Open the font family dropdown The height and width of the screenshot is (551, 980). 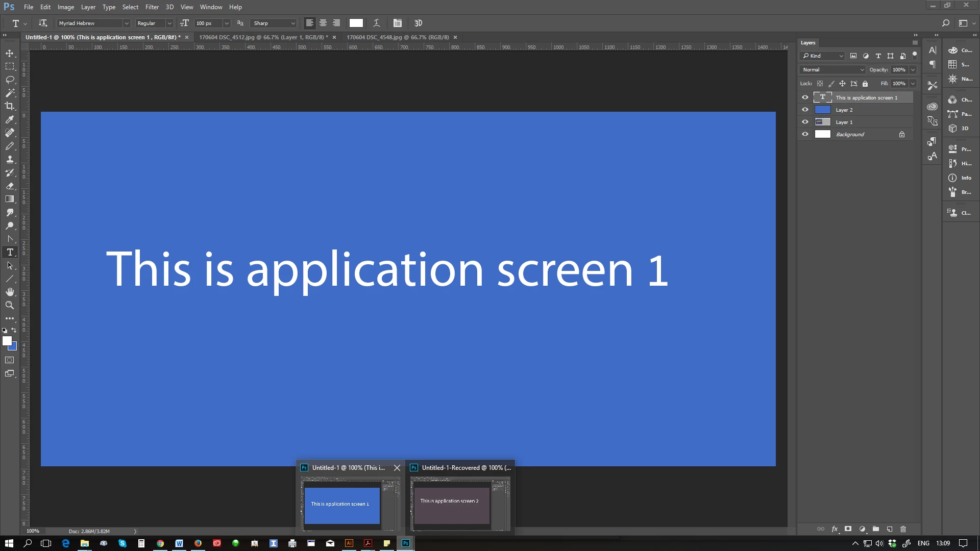coord(126,23)
